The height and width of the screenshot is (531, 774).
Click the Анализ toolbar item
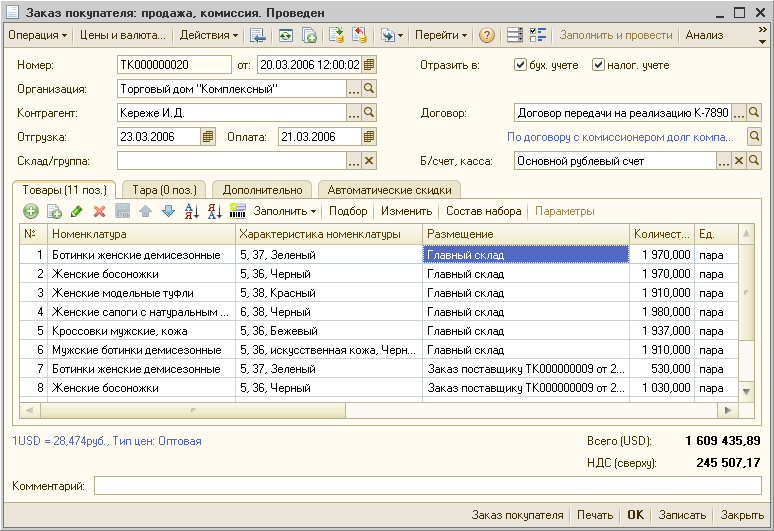[704, 35]
